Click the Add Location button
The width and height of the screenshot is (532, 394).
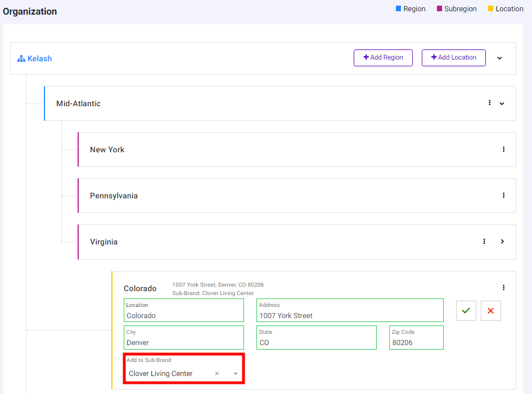454,58
